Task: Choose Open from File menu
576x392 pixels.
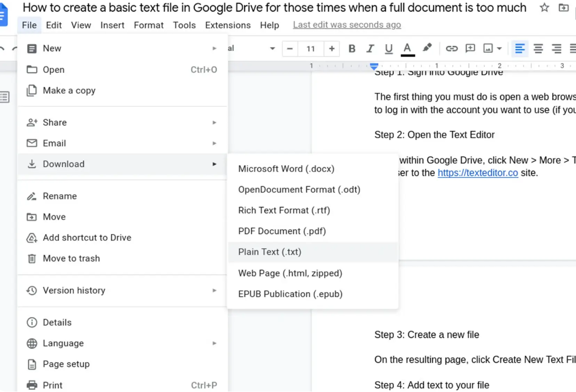Action: pos(122,69)
